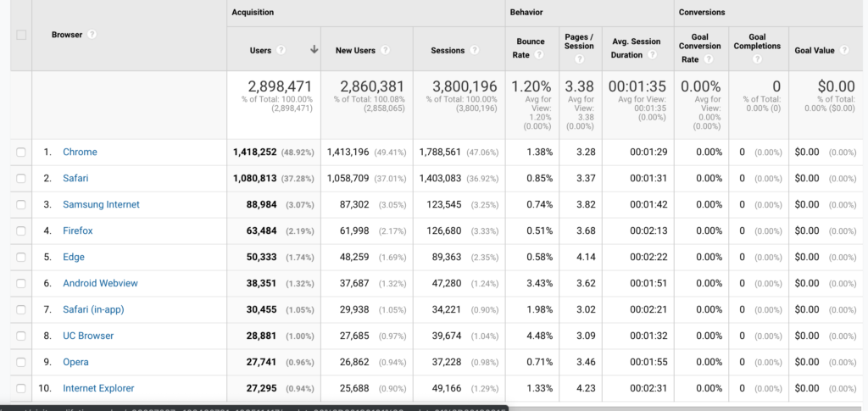Image resolution: width=868 pixels, height=411 pixels.
Task: Sort by the Sessions column header
Action: point(448,51)
